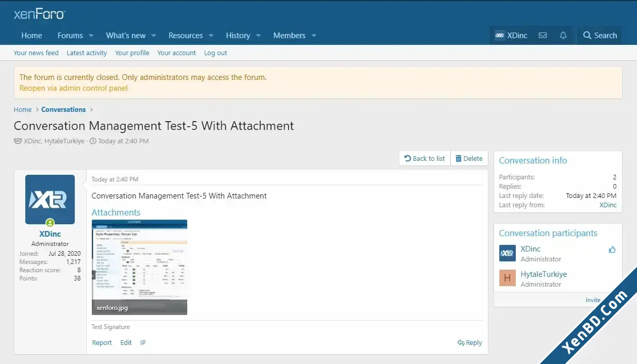Click XDinc's avatar in Conversation participants
Viewport: 637px width, 364px height.
(x=508, y=253)
